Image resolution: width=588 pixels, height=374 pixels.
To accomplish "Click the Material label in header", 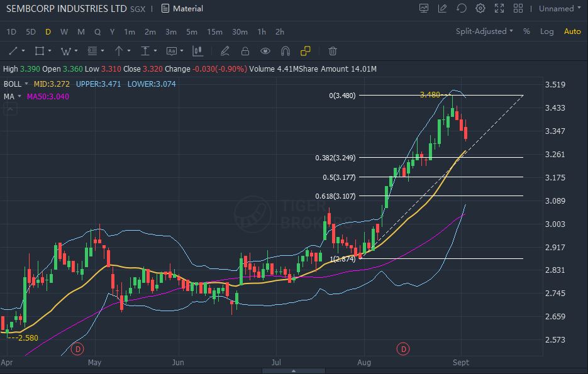I will coord(188,8).
